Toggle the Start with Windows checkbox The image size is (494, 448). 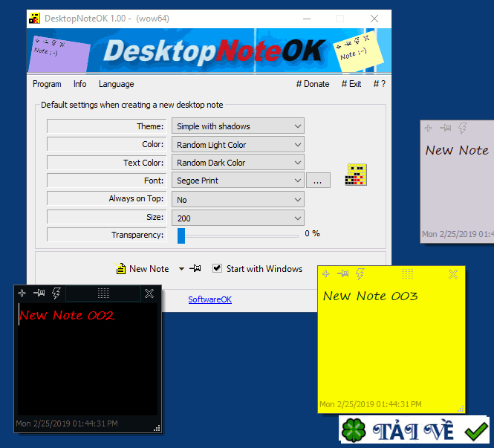[x=217, y=268]
